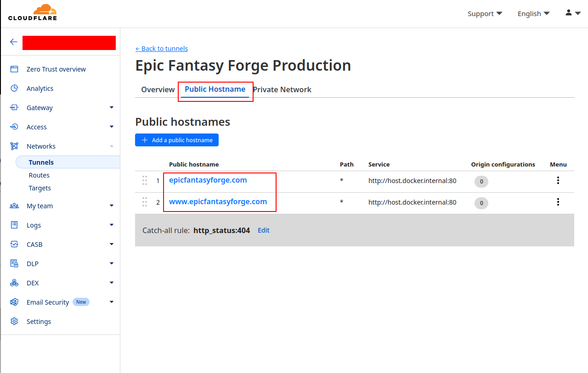The height and width of the screenshot is (373, 588).
Task: Go to the Analytics page
Action: (40, 89)
